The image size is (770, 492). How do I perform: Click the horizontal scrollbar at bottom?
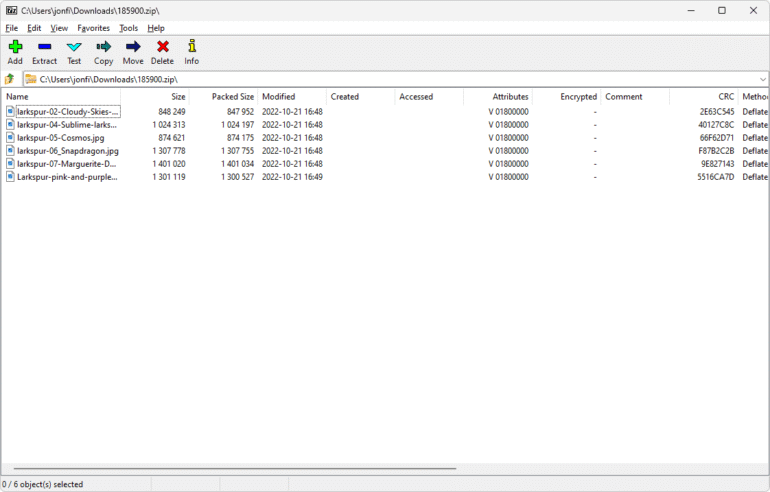click(x=230, y=468)
